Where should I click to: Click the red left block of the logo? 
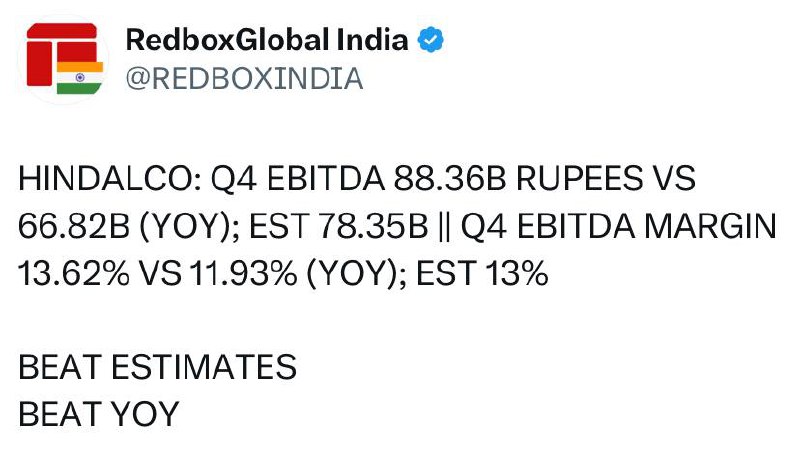tap(39, 64)
